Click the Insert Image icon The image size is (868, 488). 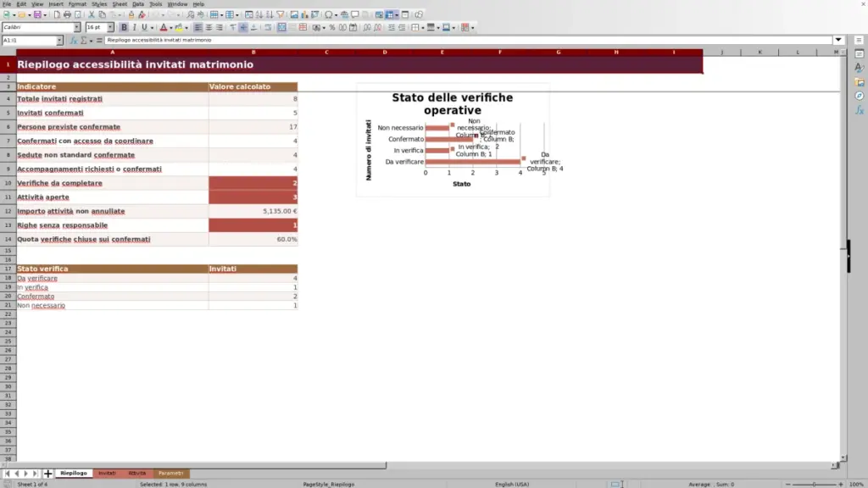294,15
